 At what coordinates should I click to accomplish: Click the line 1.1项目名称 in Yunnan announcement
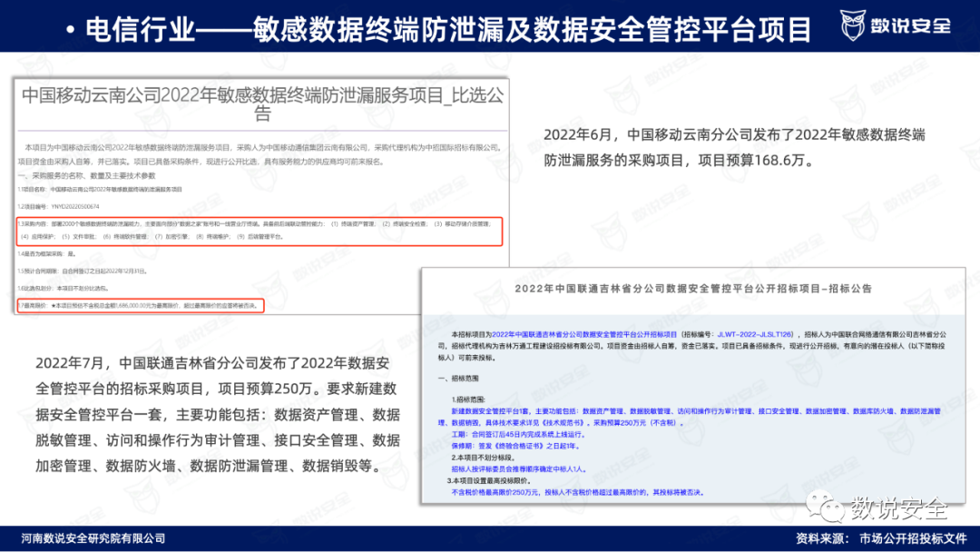pyautogui.click(x=100, y=190)
